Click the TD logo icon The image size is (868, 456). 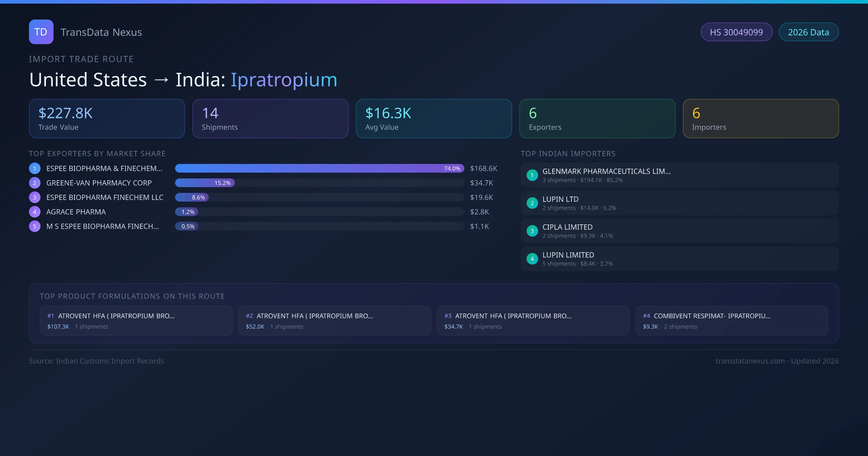point(41,32)
